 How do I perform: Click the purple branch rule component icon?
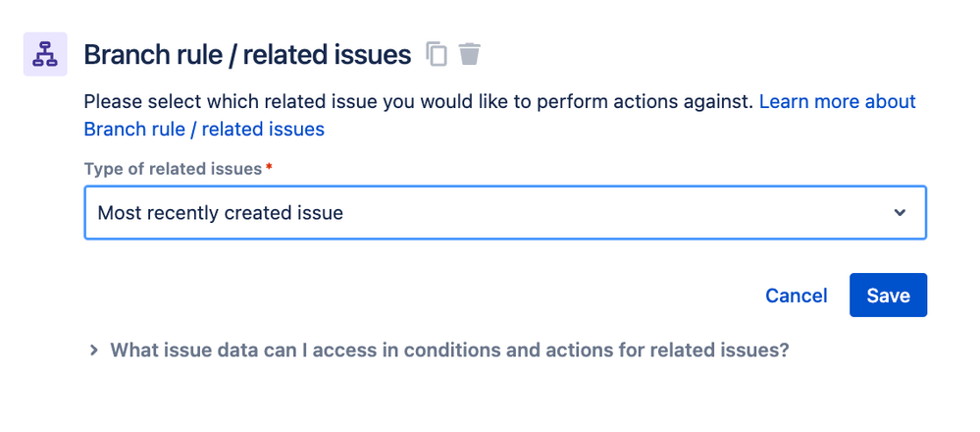[45, 55]
